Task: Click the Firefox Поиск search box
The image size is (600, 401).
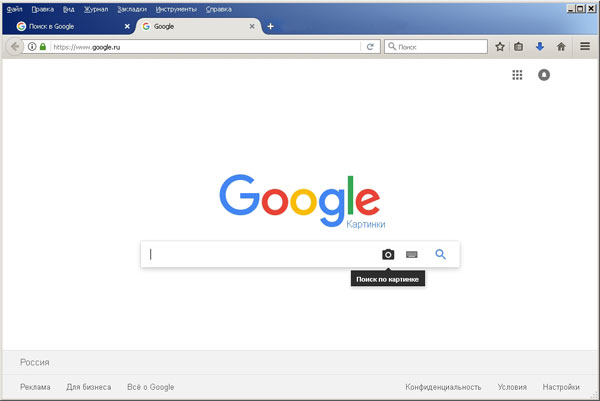Action: pyautogui.click(x=436, y=47)
